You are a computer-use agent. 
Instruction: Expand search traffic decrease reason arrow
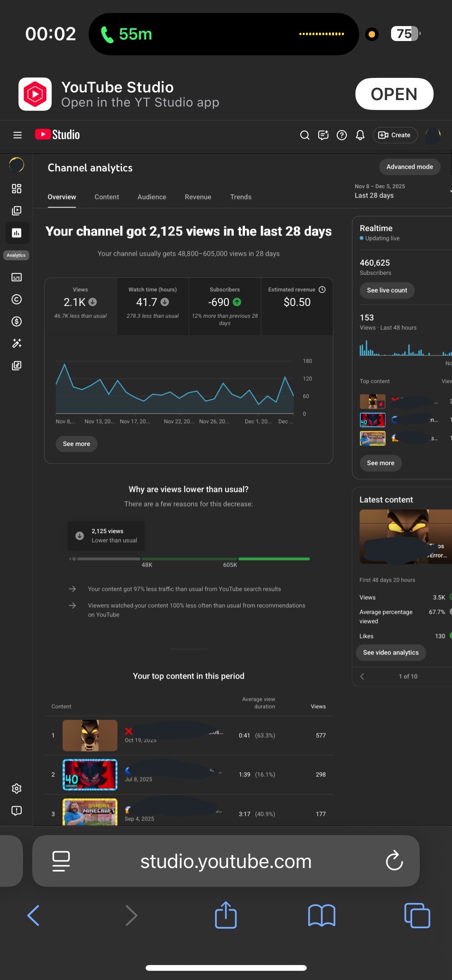coord(72,589)
